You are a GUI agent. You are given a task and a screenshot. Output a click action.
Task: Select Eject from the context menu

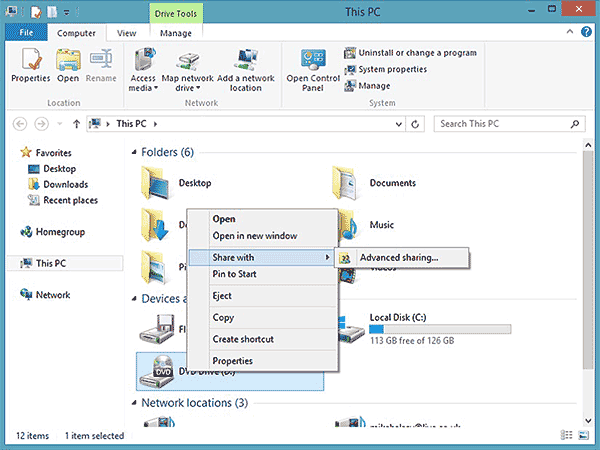tap(223, 296)
